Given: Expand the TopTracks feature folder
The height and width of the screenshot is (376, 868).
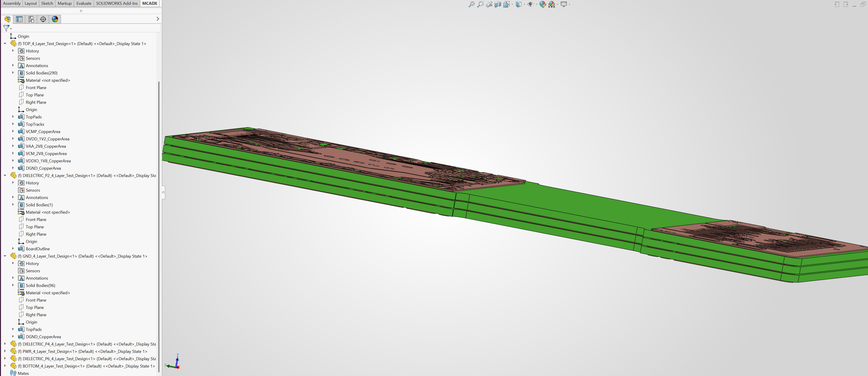Looking at the screenshot, I should [13, 124].
